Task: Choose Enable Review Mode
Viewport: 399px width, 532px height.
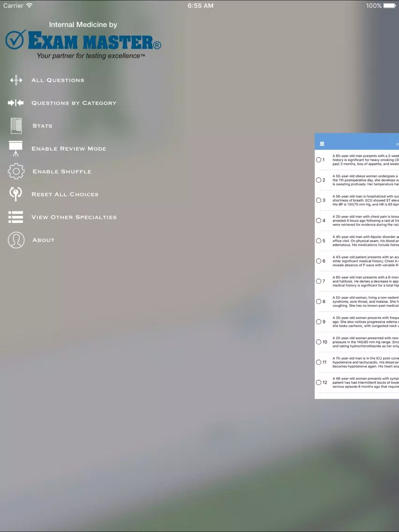Action: pyautogui.click(x=69, y=148)
